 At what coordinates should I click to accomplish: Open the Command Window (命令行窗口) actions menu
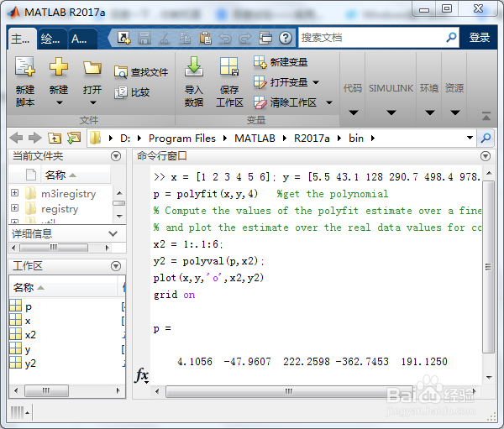click(x=486, y=156)
